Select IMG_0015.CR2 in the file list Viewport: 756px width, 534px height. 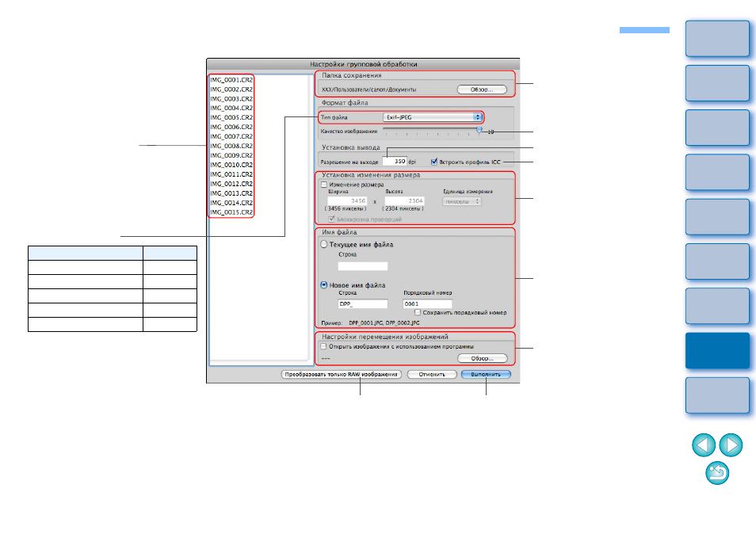[x=231, y=212]
